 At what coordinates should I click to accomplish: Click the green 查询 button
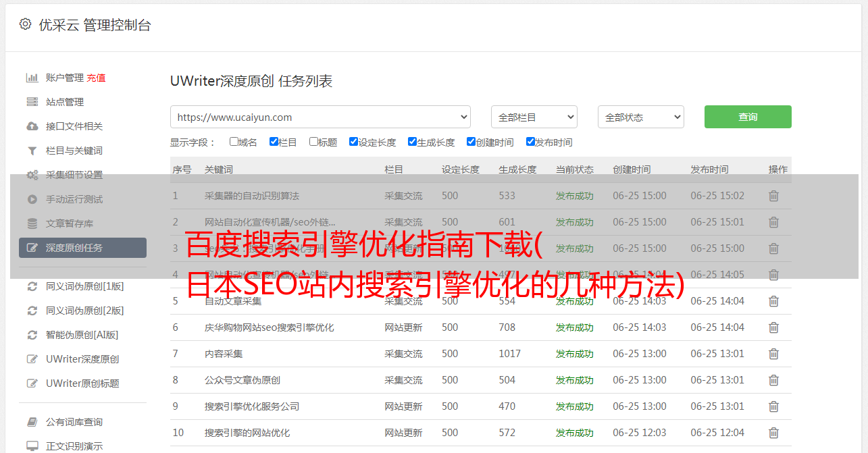748,117
